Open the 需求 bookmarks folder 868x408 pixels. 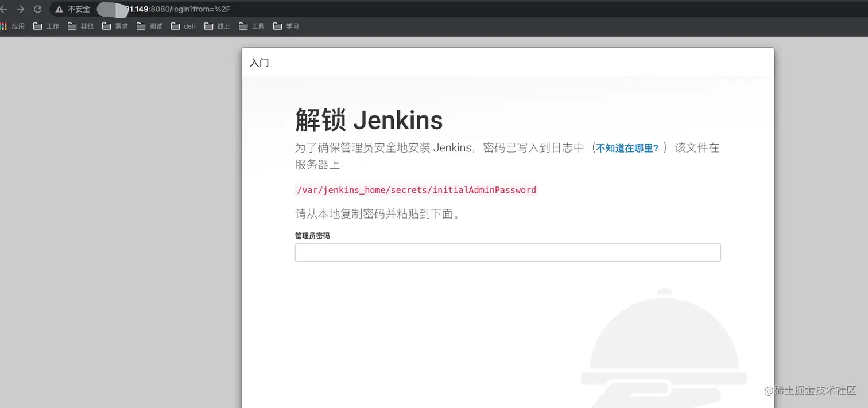pos(115,26)
